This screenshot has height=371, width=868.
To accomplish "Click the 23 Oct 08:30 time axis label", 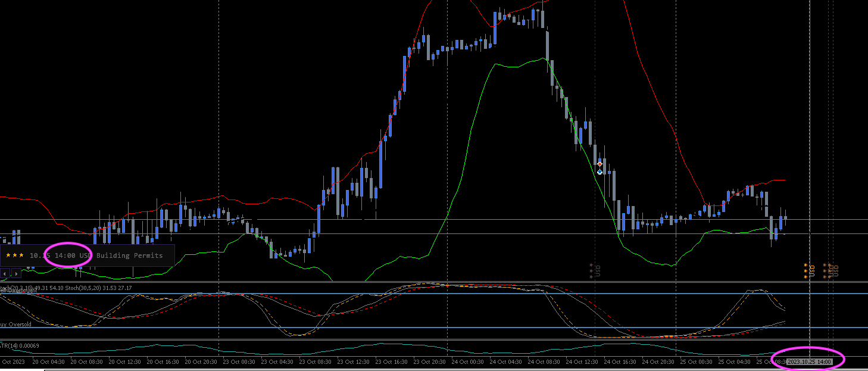I will (x=316, y=361).
